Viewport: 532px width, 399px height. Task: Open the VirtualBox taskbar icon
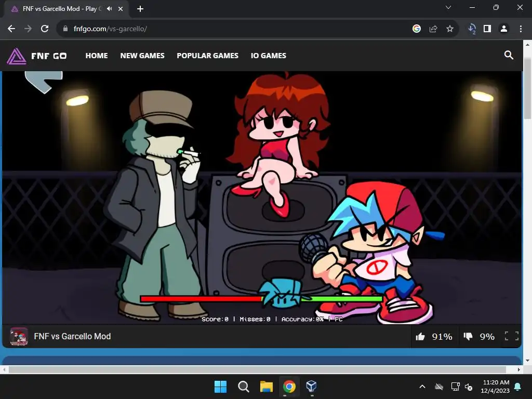pos(312,386)
